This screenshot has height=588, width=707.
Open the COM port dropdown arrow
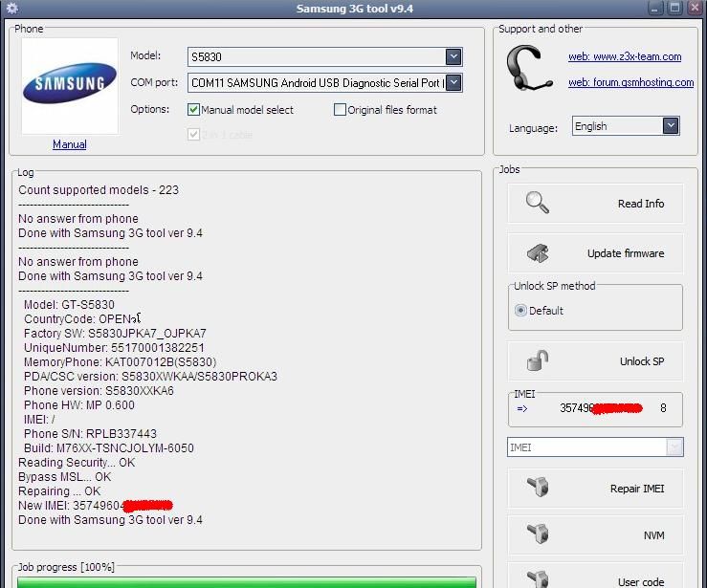[x=453, y=83]
